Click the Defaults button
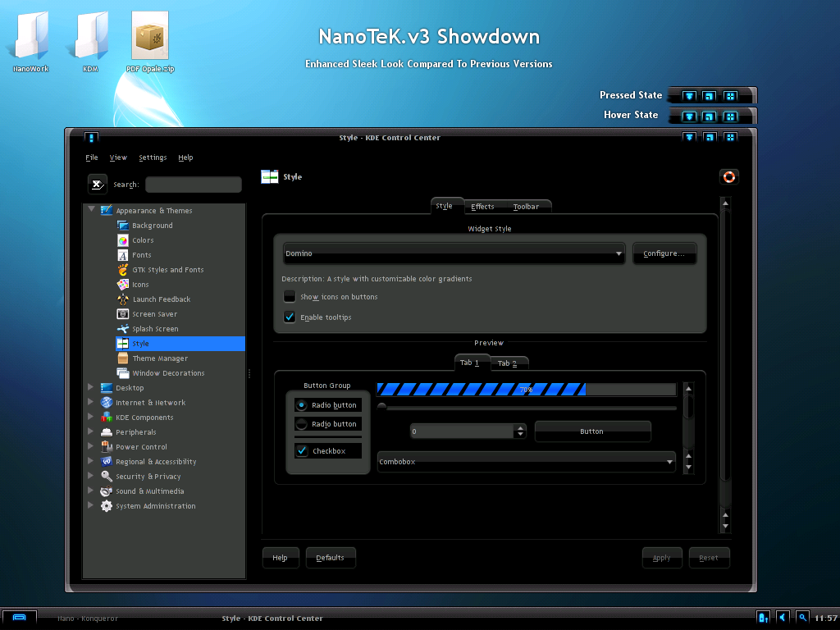Screen dimensions: 840x630 pos(330,558)
